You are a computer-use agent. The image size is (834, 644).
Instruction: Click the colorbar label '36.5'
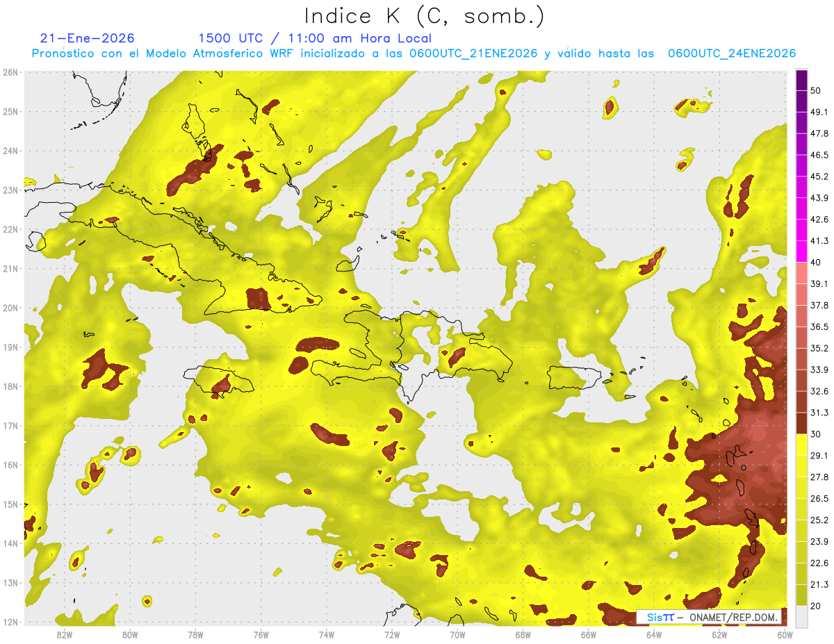point(819,327)
